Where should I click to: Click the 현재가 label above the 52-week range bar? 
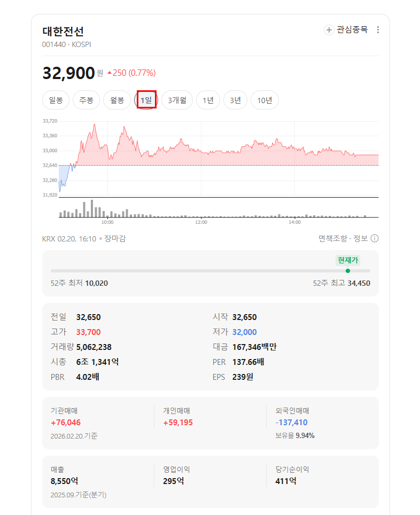click(x=348, y=260)
